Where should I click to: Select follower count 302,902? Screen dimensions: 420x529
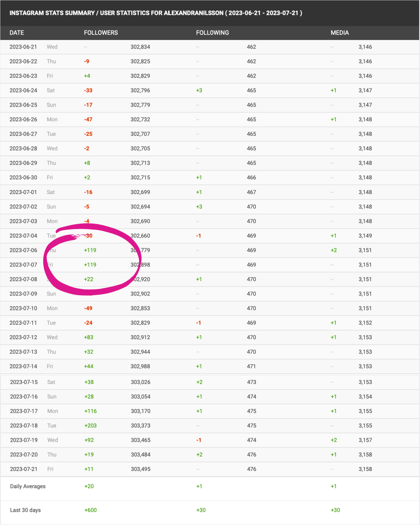click(x=140, y=294)
